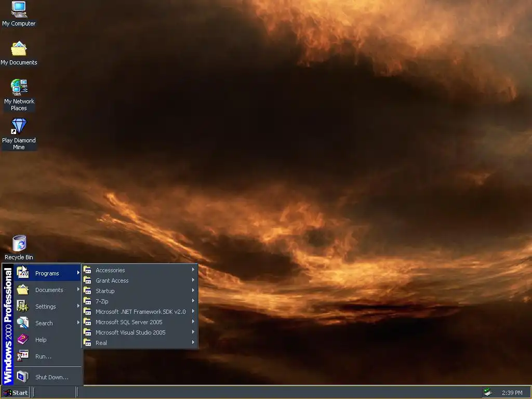Select the Recycle Bin desktop icon
The width and height of the screenshot is (532, 399).
19,243
